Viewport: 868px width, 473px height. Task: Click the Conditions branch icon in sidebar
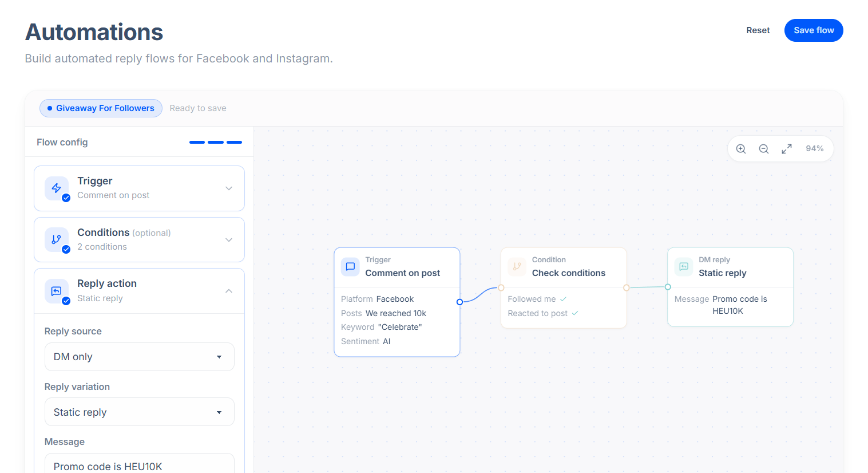pos(57,239)
